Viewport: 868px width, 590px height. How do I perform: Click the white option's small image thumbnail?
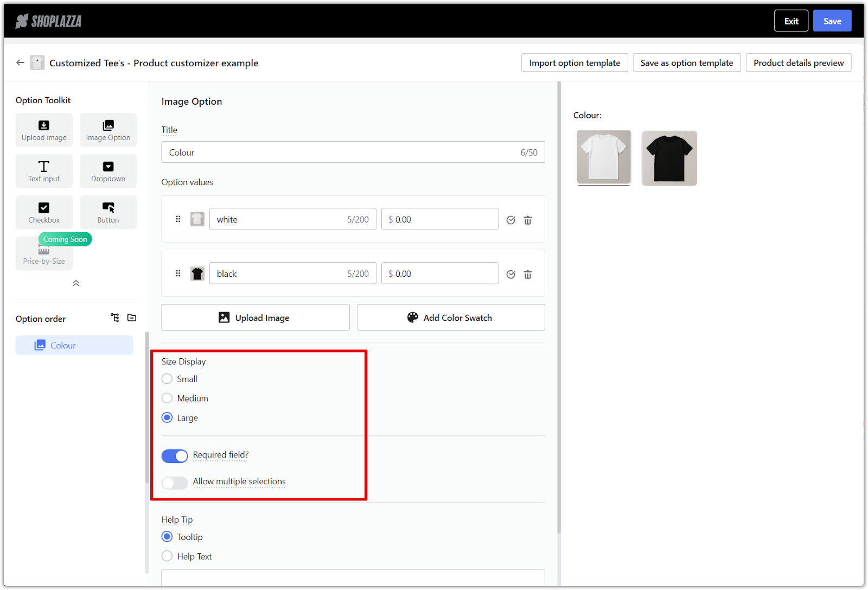[x=197, y=219]
